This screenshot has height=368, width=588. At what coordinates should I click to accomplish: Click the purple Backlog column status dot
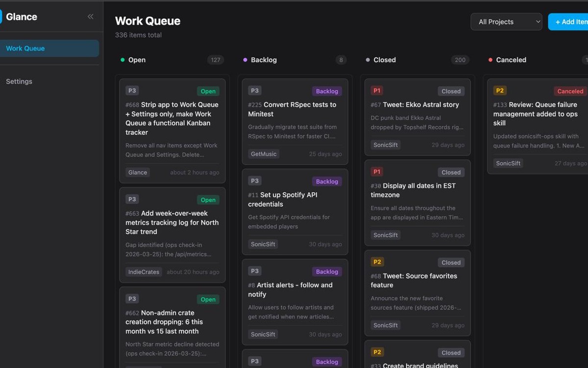click(245, 59)
